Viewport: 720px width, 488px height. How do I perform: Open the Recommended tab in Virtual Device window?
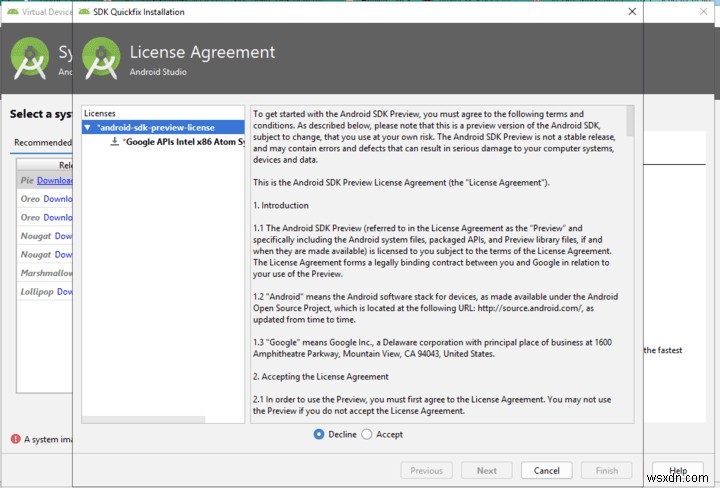(43, 142)
